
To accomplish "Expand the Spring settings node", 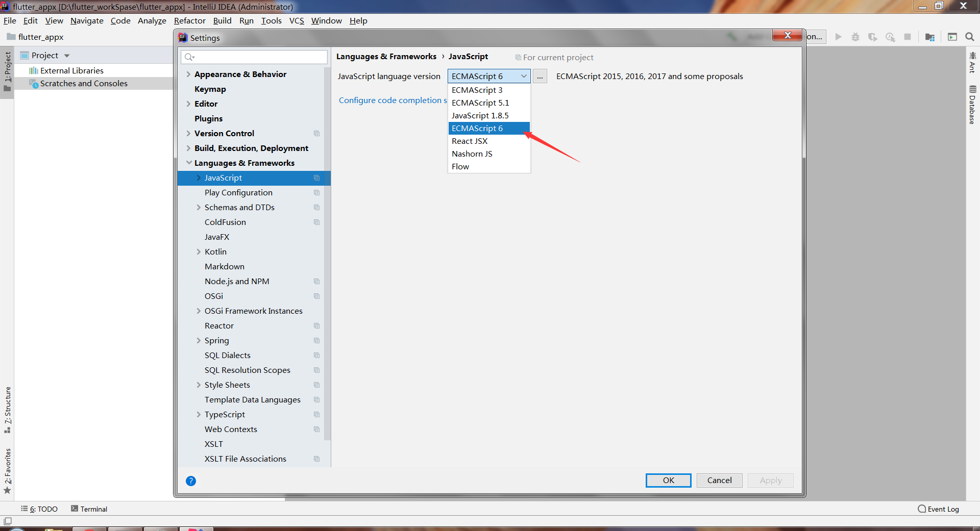I will click(x=199, y=340).
